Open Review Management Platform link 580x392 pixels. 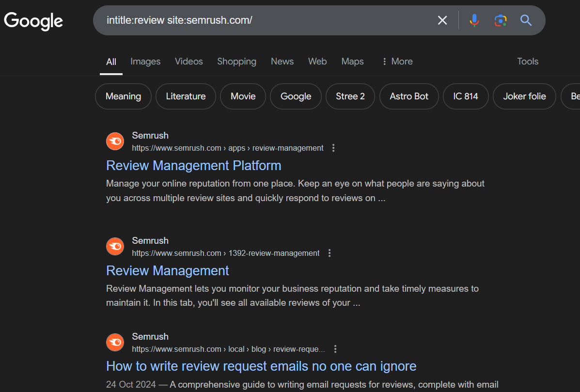coord(193,166)
